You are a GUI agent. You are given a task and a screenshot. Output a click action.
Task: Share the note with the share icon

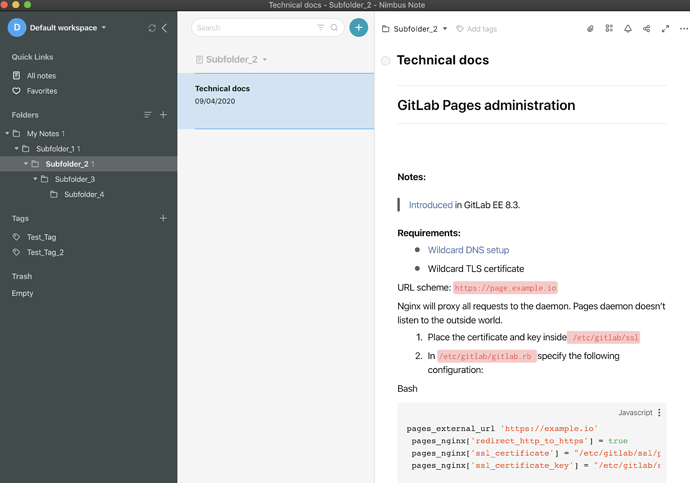(x=646, y=29)
